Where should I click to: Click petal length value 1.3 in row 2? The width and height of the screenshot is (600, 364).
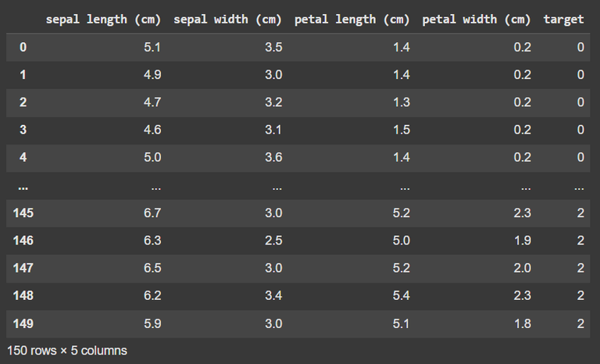402,102
